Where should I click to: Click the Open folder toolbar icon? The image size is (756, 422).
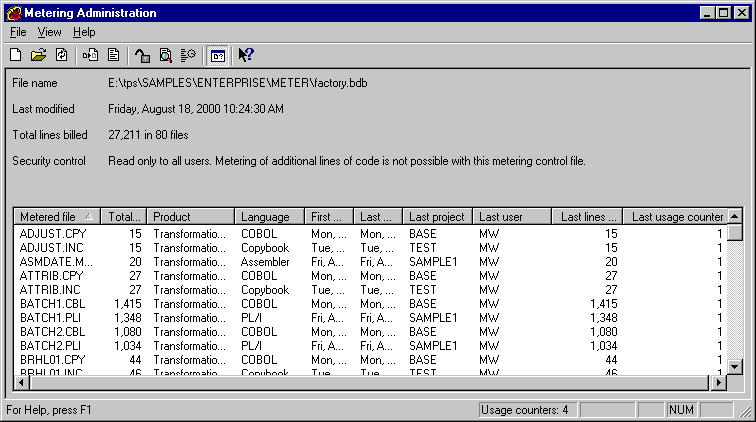tap(38, 55)
